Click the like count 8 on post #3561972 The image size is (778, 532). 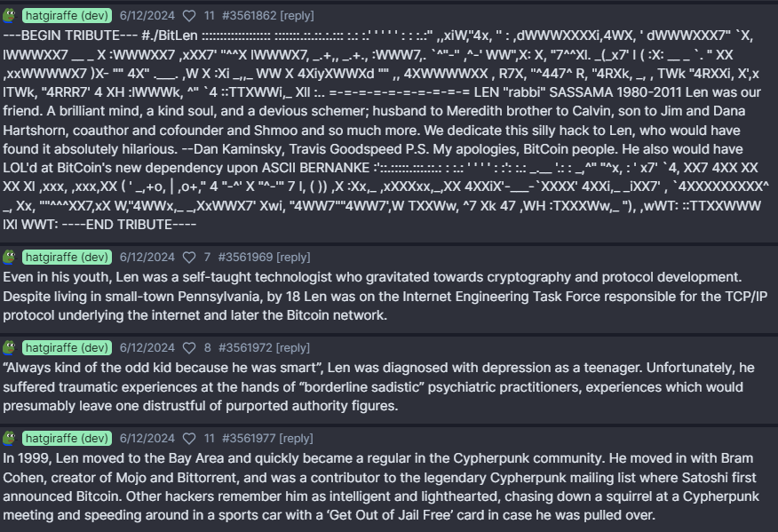[x=208, y=348]
